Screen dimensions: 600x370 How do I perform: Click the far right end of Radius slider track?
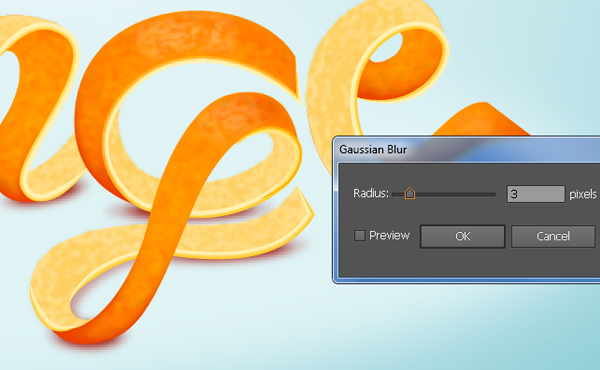[494, 194]
